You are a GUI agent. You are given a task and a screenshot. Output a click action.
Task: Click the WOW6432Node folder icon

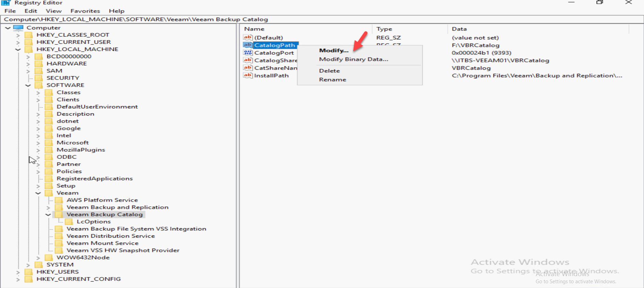[x=49, y=257]
